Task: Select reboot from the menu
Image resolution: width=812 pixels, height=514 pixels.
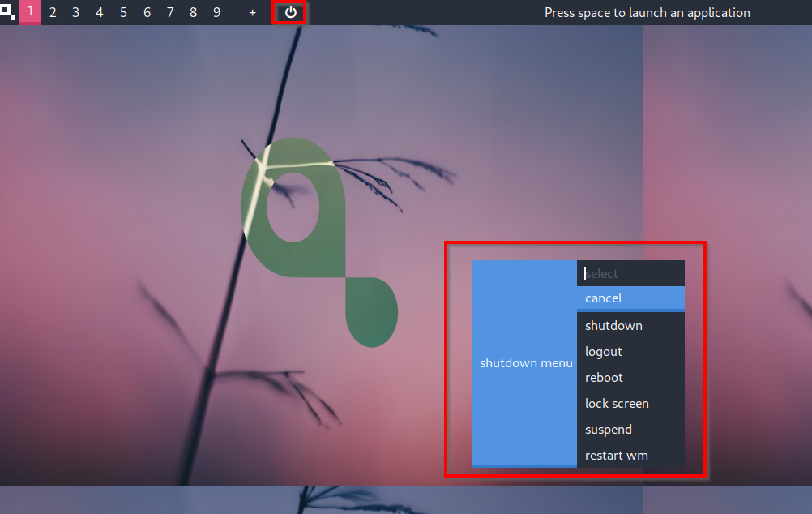Action: 630,378
